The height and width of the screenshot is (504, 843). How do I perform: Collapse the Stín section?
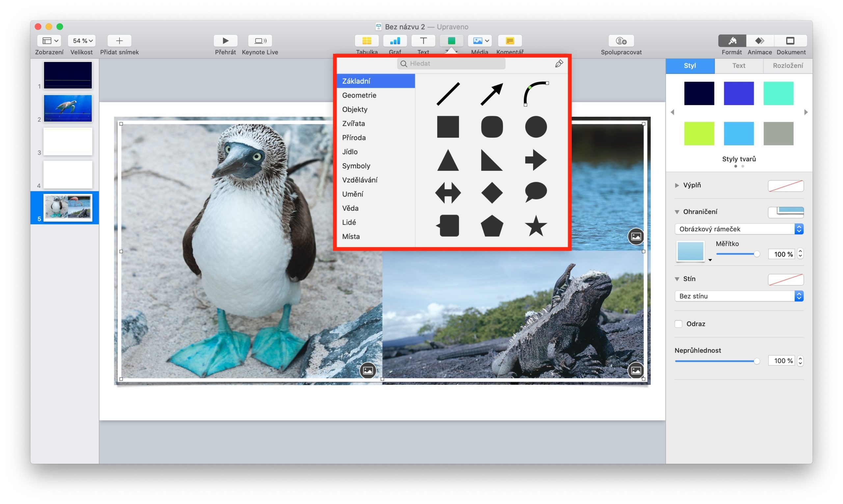[677, 279]
